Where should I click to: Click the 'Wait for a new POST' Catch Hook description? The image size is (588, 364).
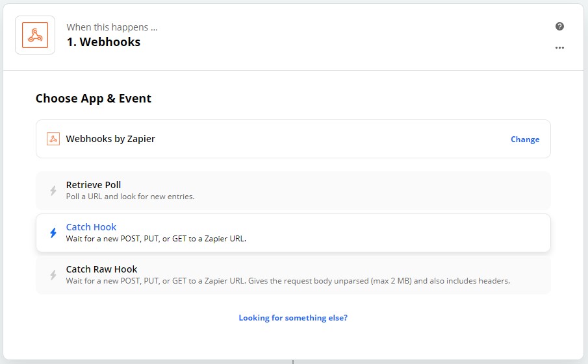[156, 239]
